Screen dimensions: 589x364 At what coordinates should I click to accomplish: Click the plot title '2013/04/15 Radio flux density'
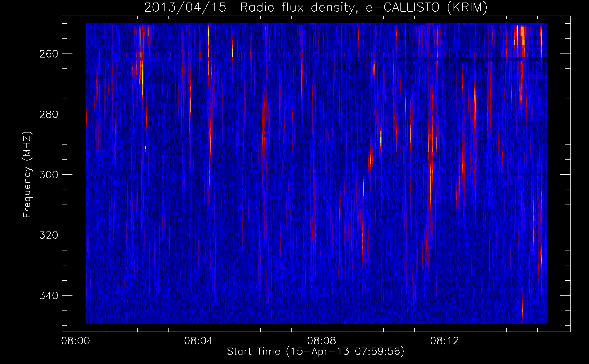tap(316, 8)
